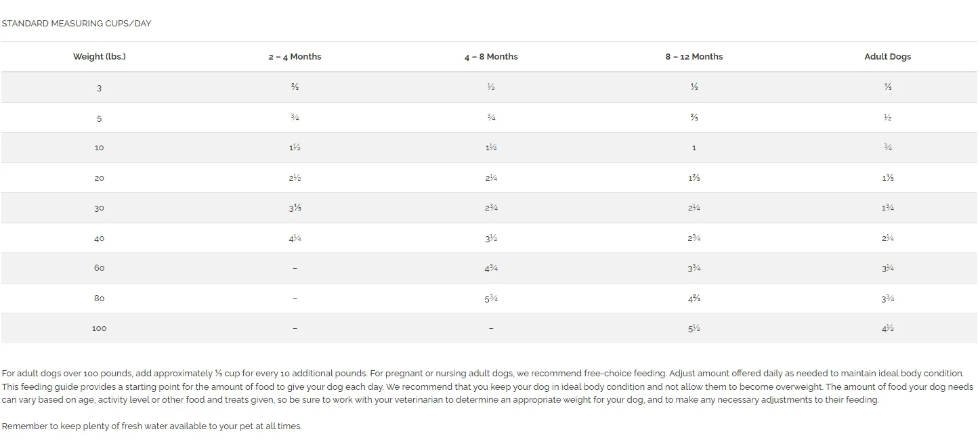Click the paragraph starting 'For adult dogs over 100 pounds'
The width and height of the screenshot is (980, 444).
tap(482, 386)
